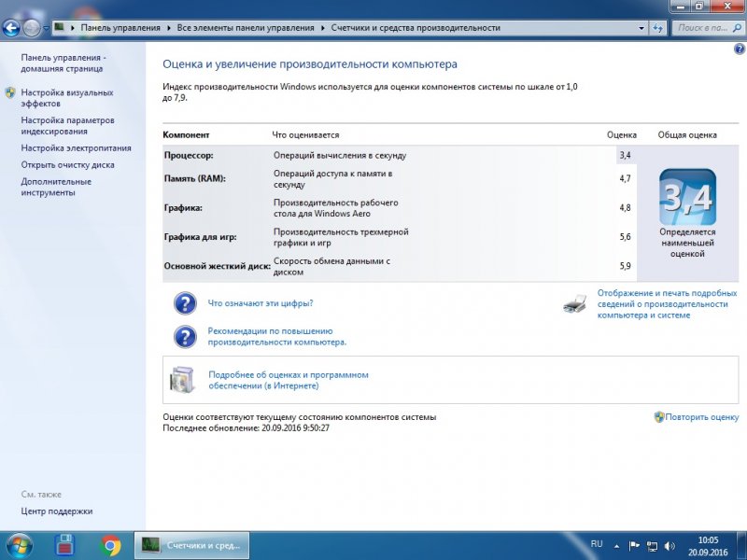The height and width of the screenshot is (560, 747).
Task: Click the printer icon for detailed report
Action: pyautogui.click(x=576, y=303)
